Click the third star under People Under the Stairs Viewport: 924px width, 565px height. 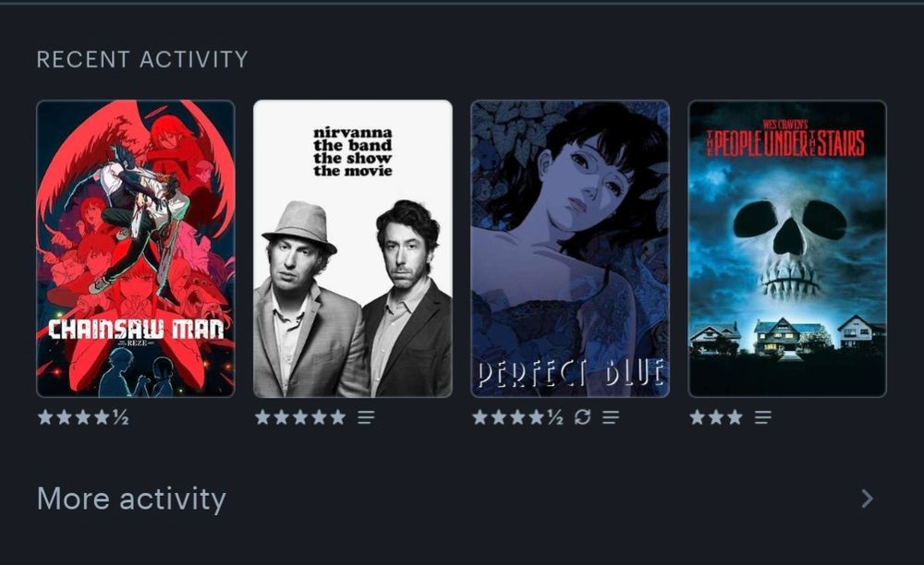[735, 417]
